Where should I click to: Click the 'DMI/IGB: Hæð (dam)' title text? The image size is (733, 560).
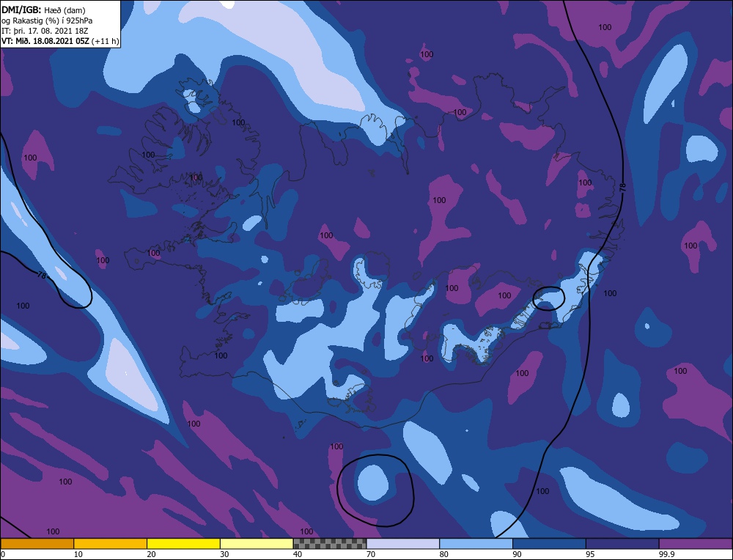pos(43,10)
